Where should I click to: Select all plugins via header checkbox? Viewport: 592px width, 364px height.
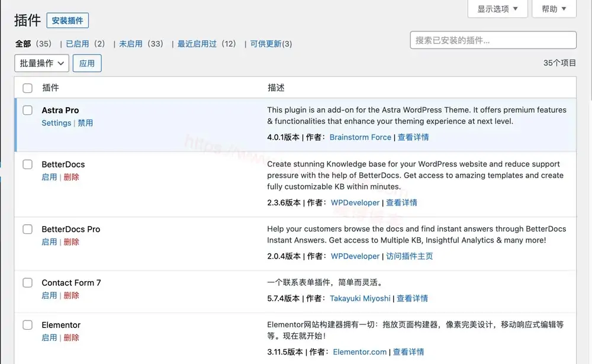[27, 87]
